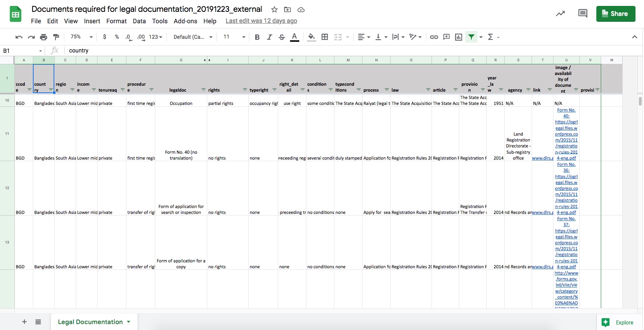The width and height of the screenshot is (644, 330).
Task: Open the Google Sheets home logo
Action: [x=16, y=15]
